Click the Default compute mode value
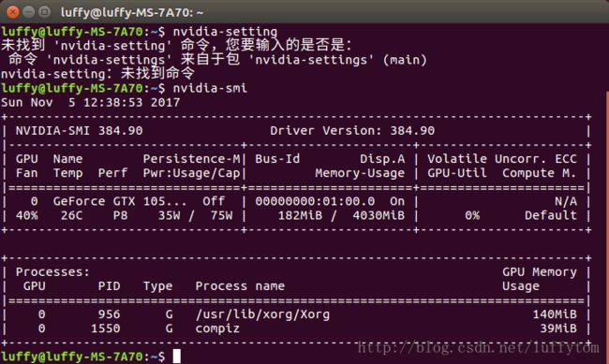The height and width of the screenshot is (364, 609). pyautogui.click(x=550, y=216)
